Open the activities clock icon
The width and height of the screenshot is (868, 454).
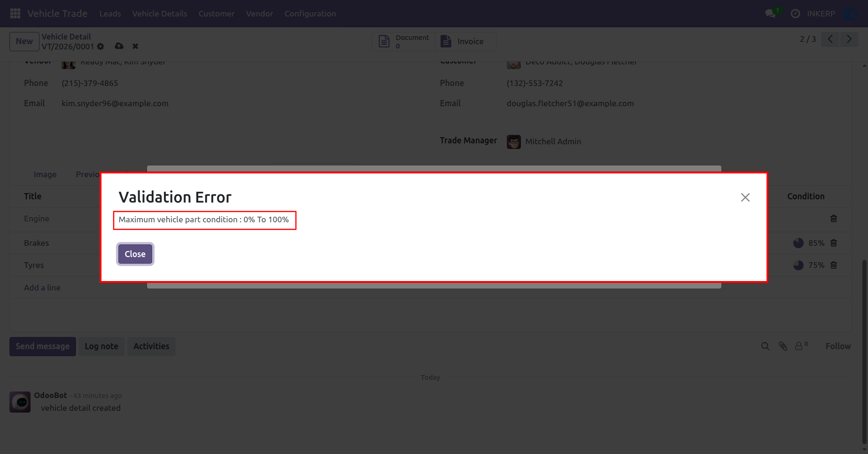click(x=795, y=14)
